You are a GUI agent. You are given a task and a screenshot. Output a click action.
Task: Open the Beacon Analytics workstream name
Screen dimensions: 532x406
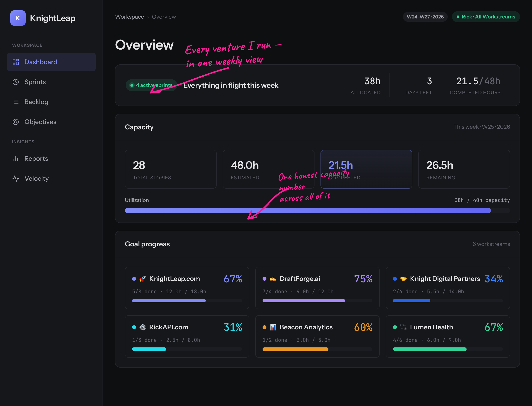point(306,327)
